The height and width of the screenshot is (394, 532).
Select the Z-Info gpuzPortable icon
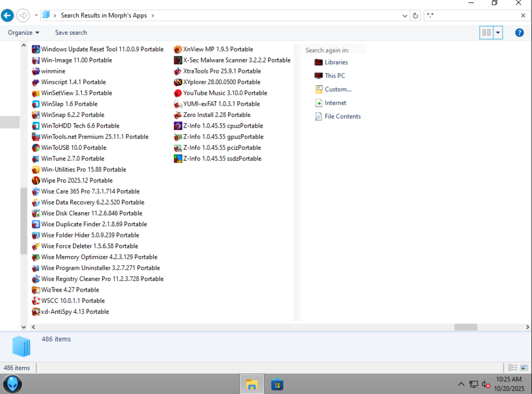click(x=178, y=137)
